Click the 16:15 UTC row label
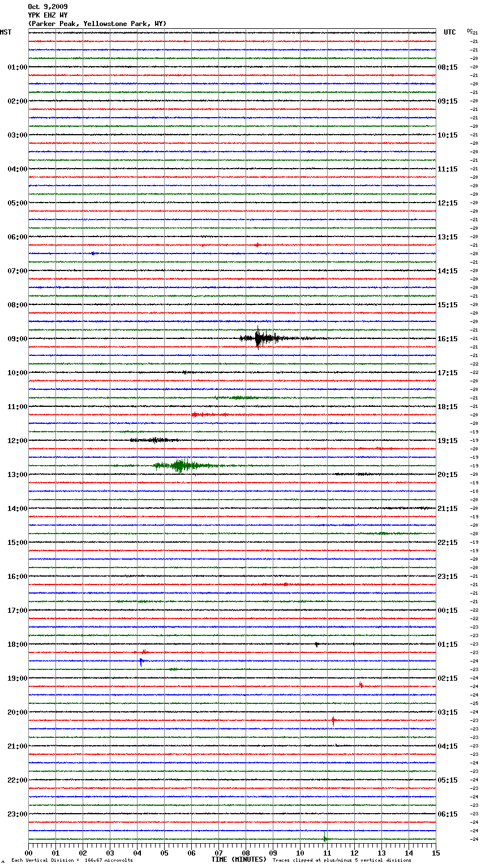 point(448,339)
